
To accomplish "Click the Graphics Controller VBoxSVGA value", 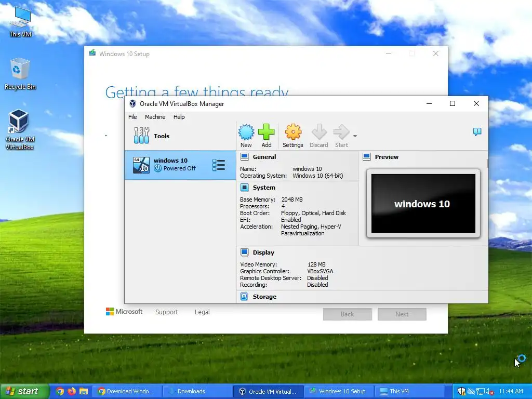I will (320, 271).
